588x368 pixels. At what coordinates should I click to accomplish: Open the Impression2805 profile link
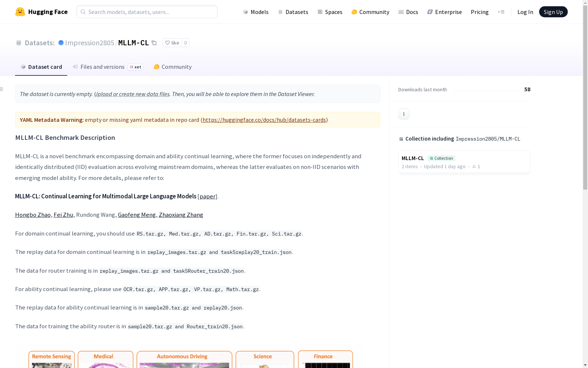(x=90, y=43)
